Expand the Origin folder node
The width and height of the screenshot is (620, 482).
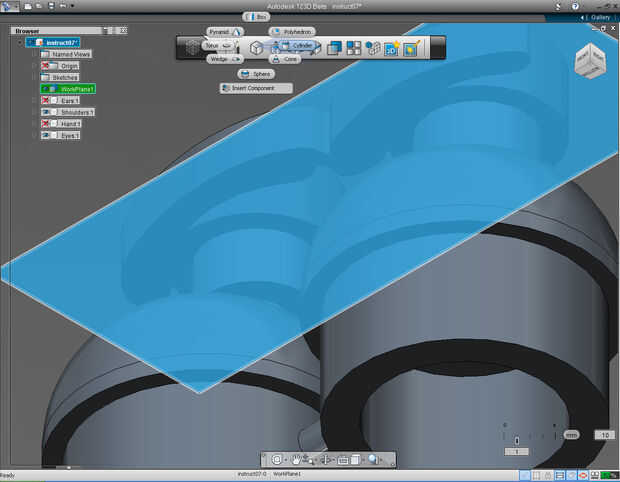(34, 66)
